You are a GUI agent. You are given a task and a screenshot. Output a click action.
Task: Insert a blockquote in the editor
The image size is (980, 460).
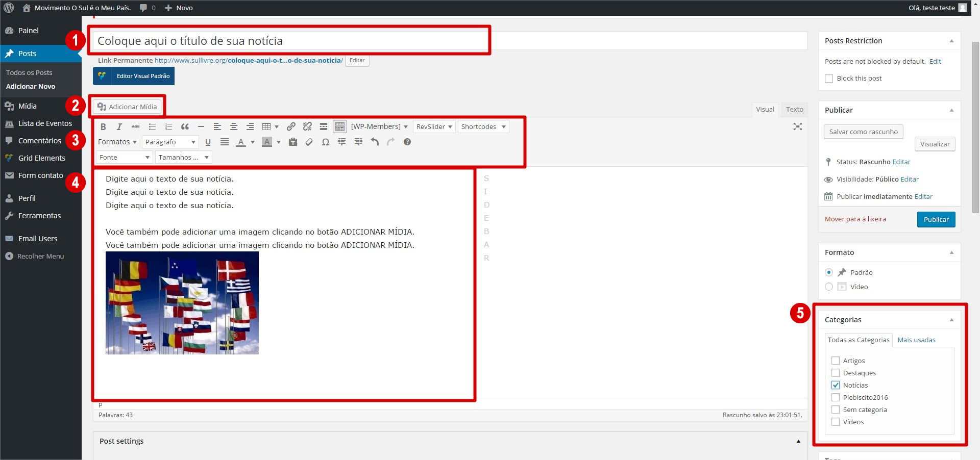[x=185, y=127]
